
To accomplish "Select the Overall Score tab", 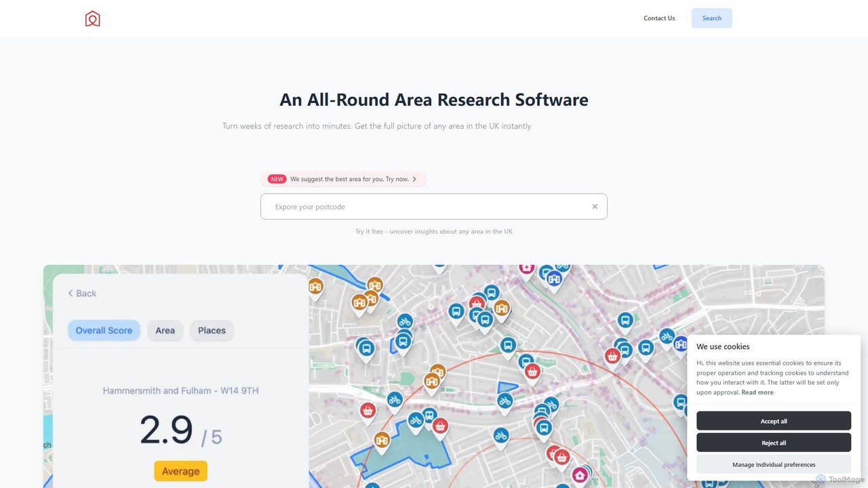I will (x=104, y=331).
